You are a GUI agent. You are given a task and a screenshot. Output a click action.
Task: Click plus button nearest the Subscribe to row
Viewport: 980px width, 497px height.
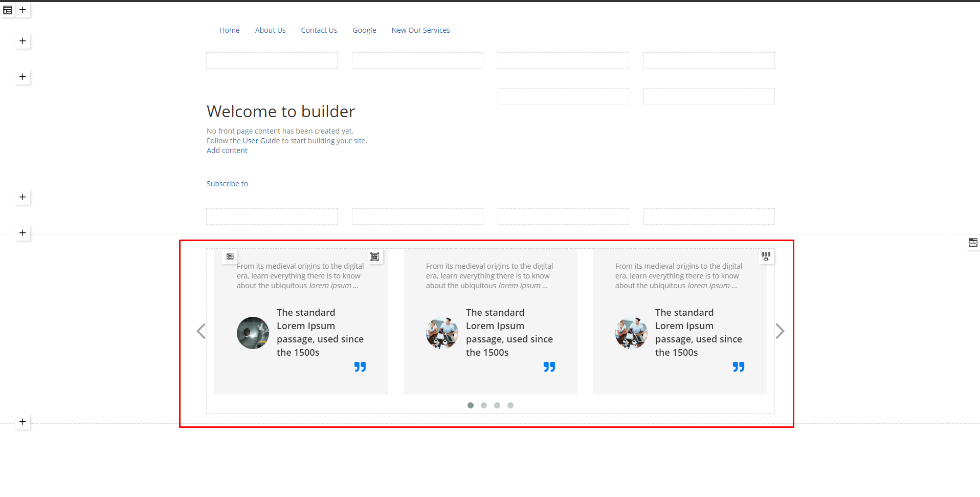[x=23, y=197]
